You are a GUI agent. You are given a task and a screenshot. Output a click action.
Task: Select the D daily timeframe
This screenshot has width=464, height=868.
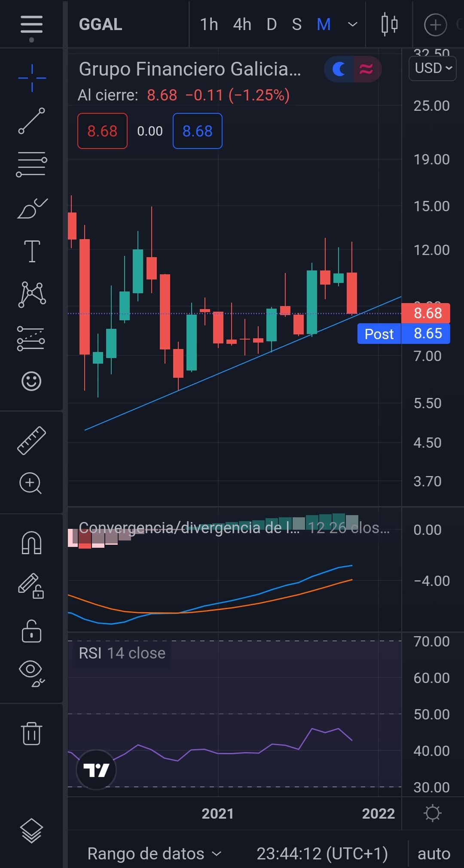click(x=272, y=24)
